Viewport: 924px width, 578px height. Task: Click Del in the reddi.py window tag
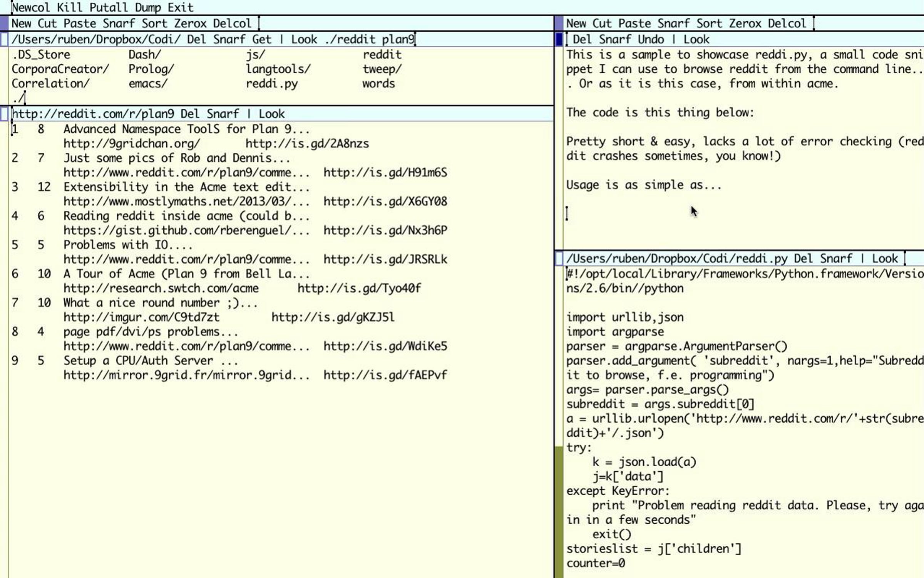(x=803, y=258)
